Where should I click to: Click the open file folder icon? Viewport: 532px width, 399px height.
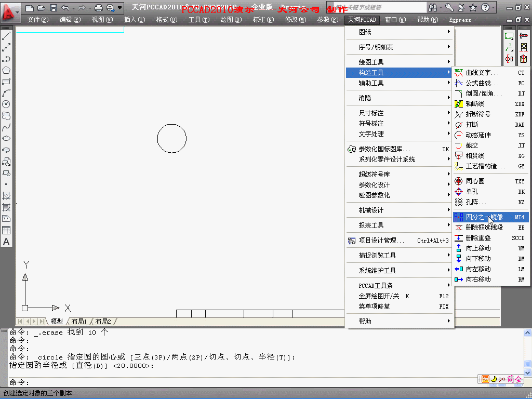click(x=42, y=8)
